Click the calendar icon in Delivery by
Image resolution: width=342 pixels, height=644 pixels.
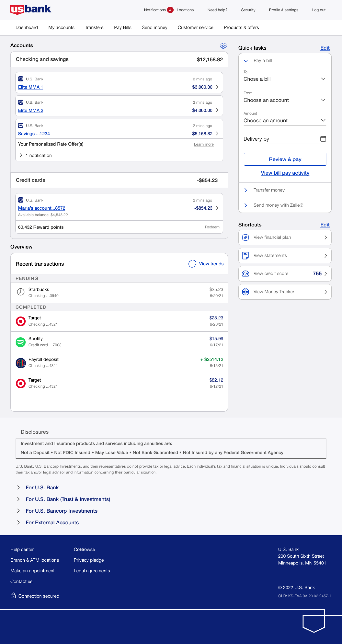coord(323,139)
